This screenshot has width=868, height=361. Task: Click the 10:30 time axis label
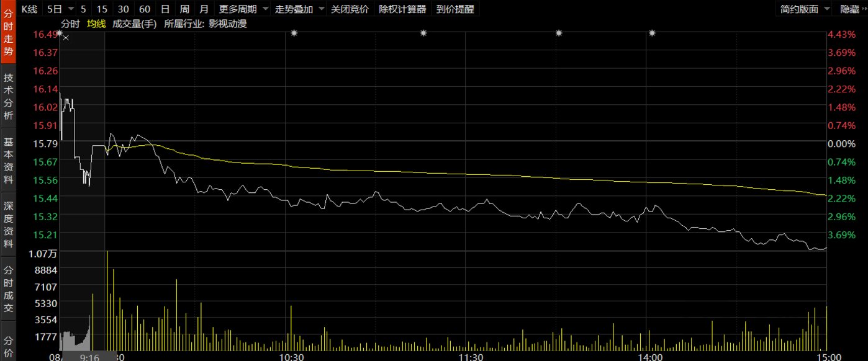pyautogui.click(x=292, y=357)
